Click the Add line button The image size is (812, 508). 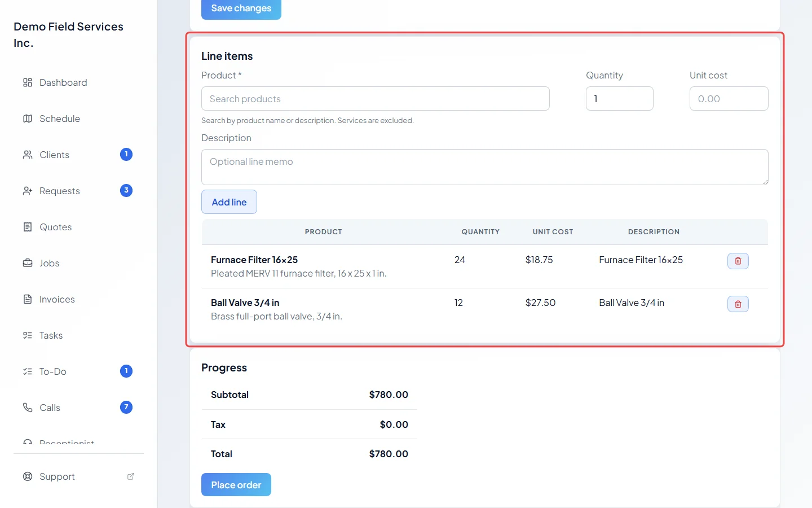[229, 202]
